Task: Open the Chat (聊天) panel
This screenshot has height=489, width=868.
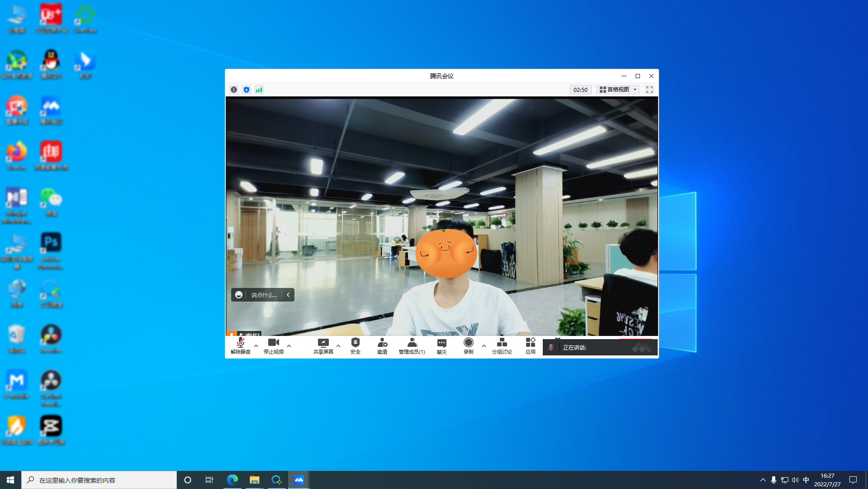Action: click(x=441, y=345)
